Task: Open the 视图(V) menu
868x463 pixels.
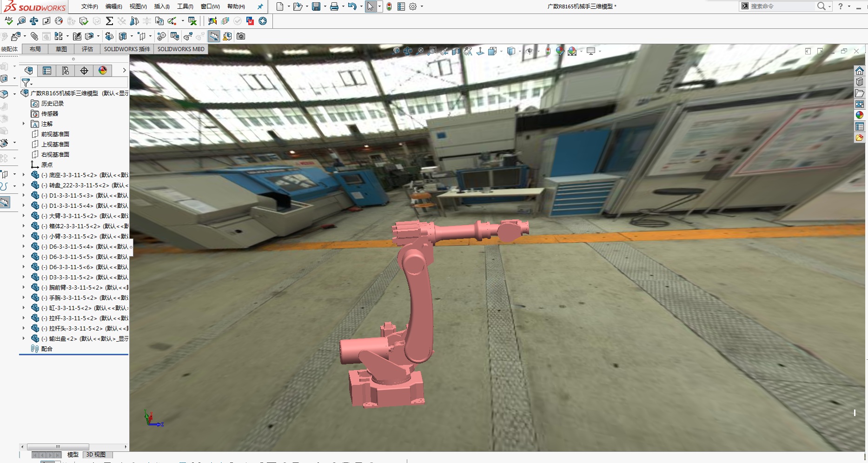Action: (138, 7)
